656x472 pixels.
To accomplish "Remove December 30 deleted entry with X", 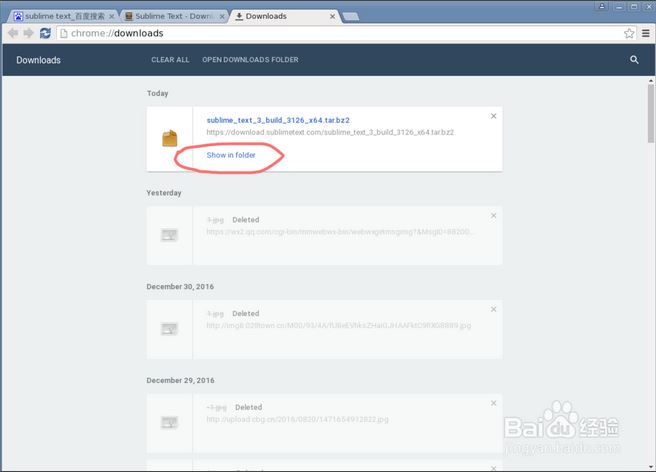I will (494, 309).
